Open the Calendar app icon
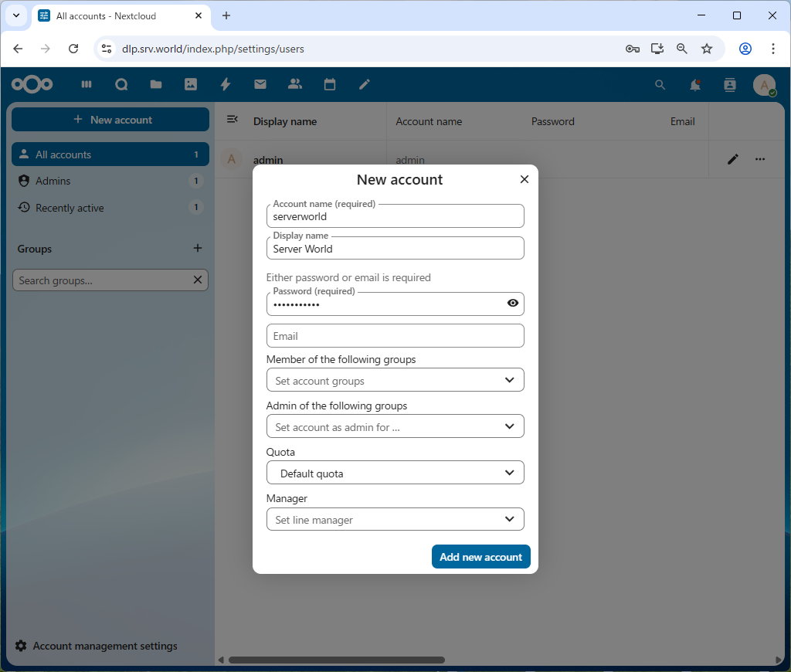791x672 pixels. pos(330,85)
